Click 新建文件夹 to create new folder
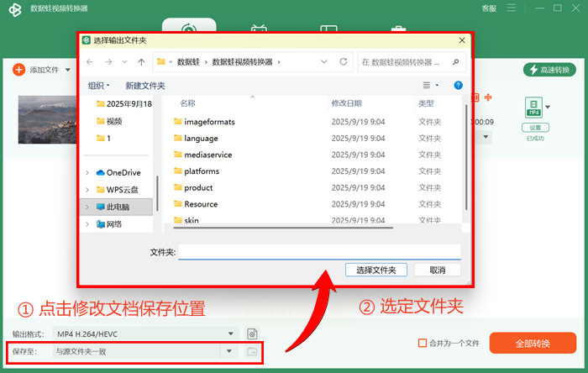 (x=145, y=86)
